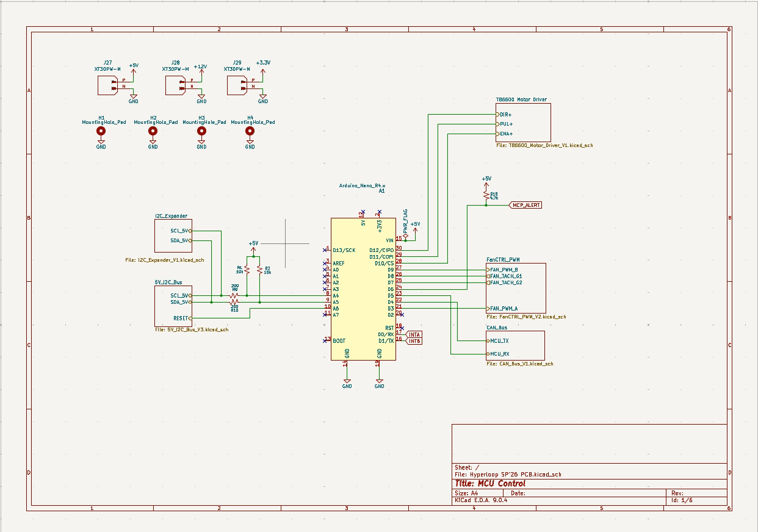
Task: Click no-connect marker on AREF pin
Action: coord(324,264)
